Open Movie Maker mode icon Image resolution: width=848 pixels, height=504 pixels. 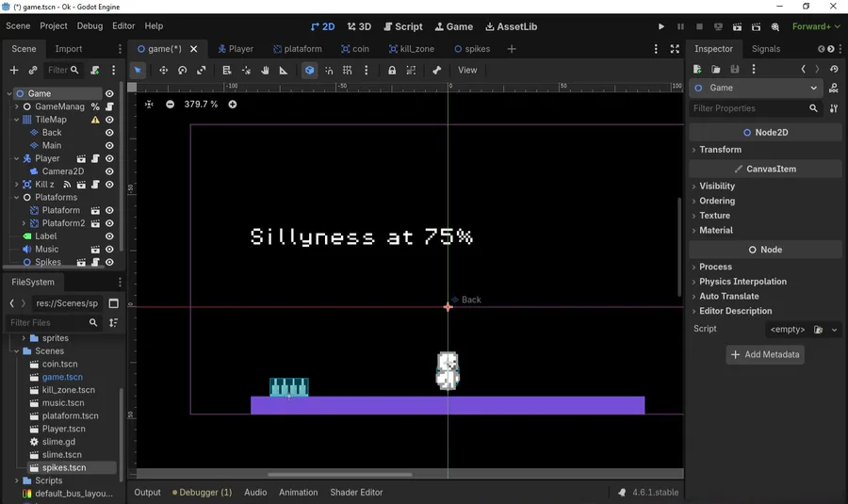click(775, 26)
